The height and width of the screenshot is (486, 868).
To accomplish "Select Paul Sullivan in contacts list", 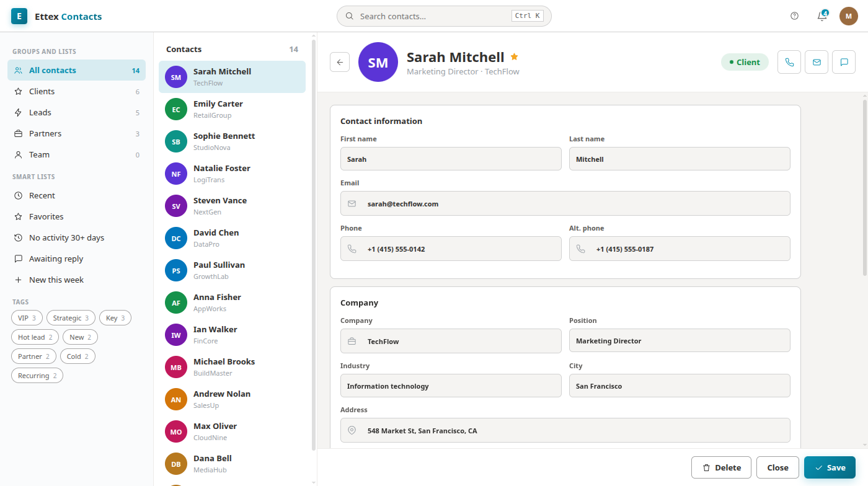I will coord(232,270).
